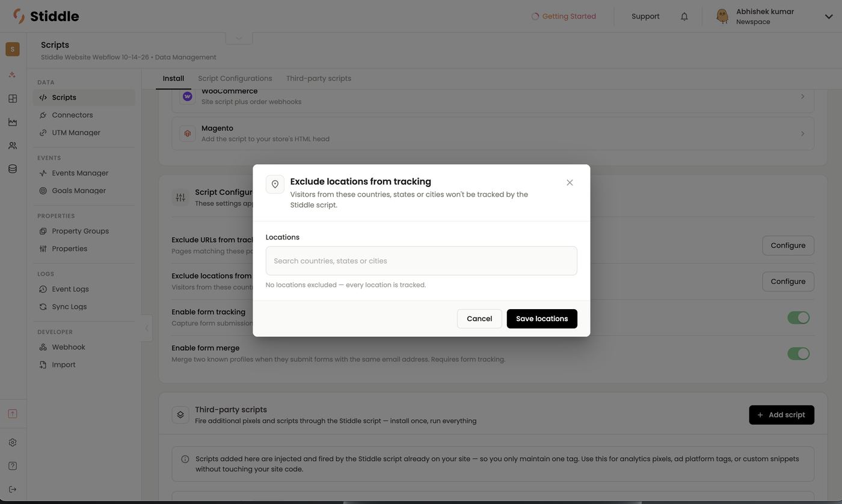The height and width of the screenshot is (504, 842).
Task: Open Scripts in the Data sidebar section
Action: pos(84,97)
